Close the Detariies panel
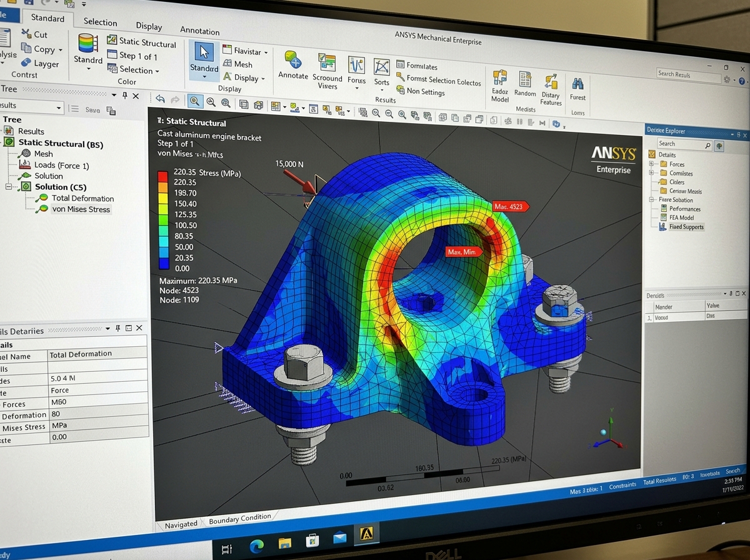 pos(139,328)
